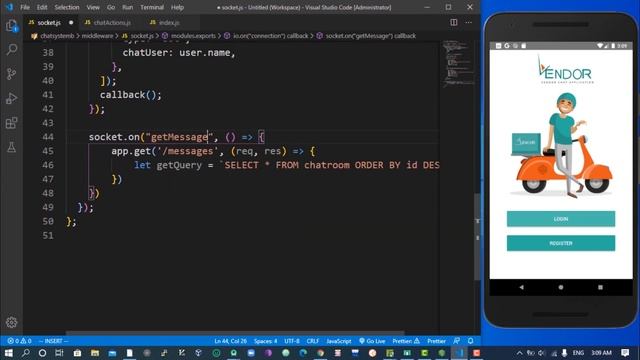Viewport: 640px width, 360px height.
Task: Change file encoding UTF-8
Action: [x=292, y=341]
